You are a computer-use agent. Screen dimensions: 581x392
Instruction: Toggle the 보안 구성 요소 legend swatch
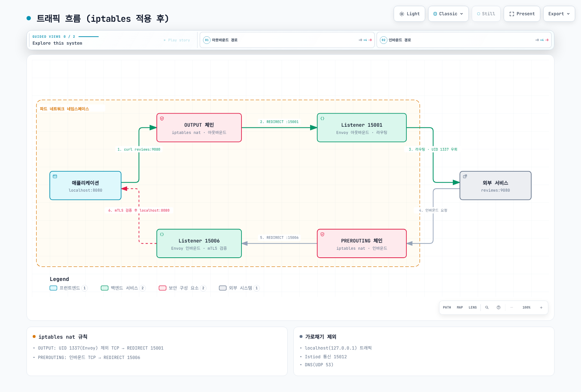click(x=162, y=288)
